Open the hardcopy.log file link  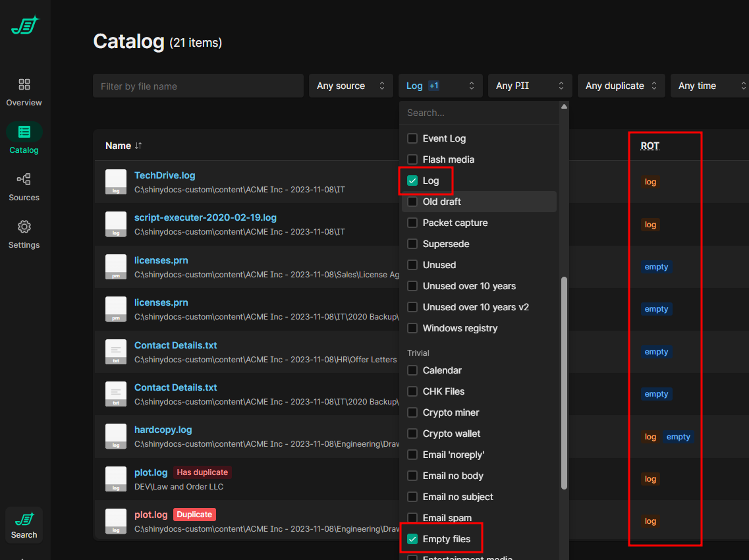pos(163,430)
